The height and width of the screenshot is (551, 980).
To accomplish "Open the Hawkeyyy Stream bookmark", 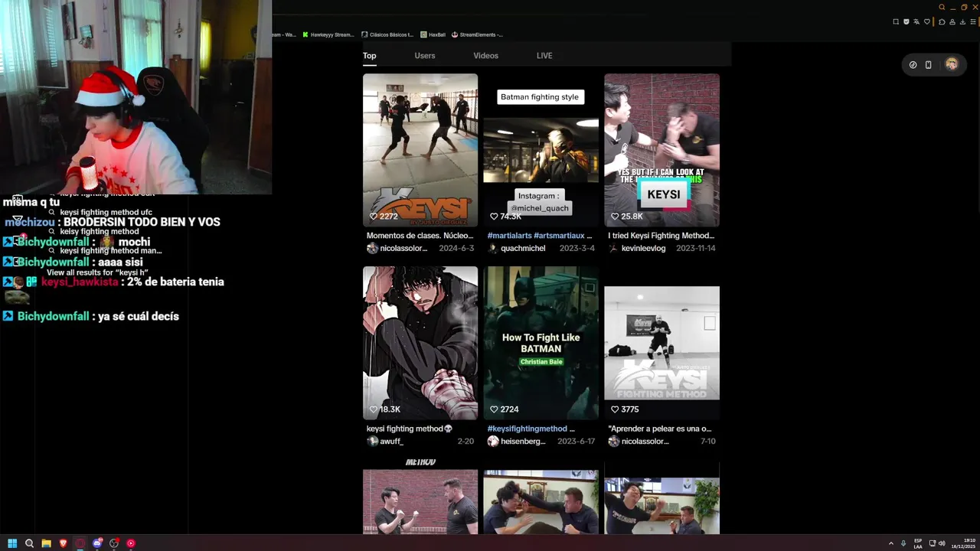I will (328, 34).
